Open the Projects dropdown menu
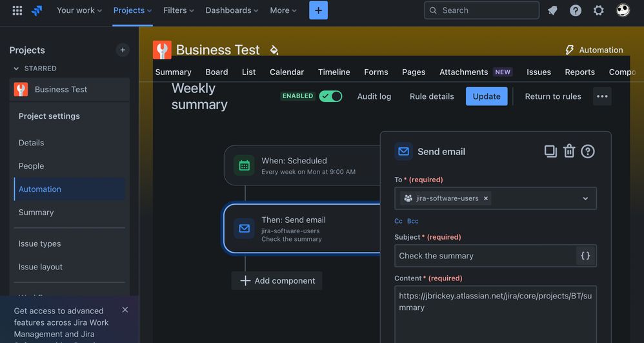 pyautogui.click(x=133, y=10)
